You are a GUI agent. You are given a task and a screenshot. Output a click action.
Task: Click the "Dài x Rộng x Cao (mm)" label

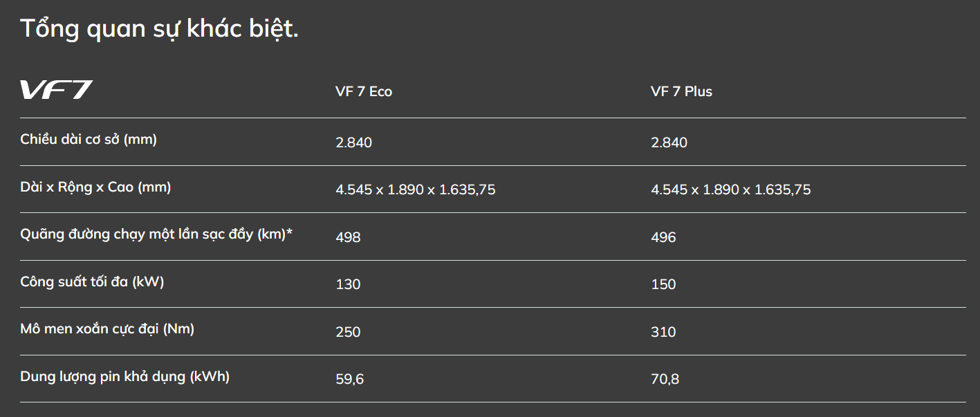[95, 187]
